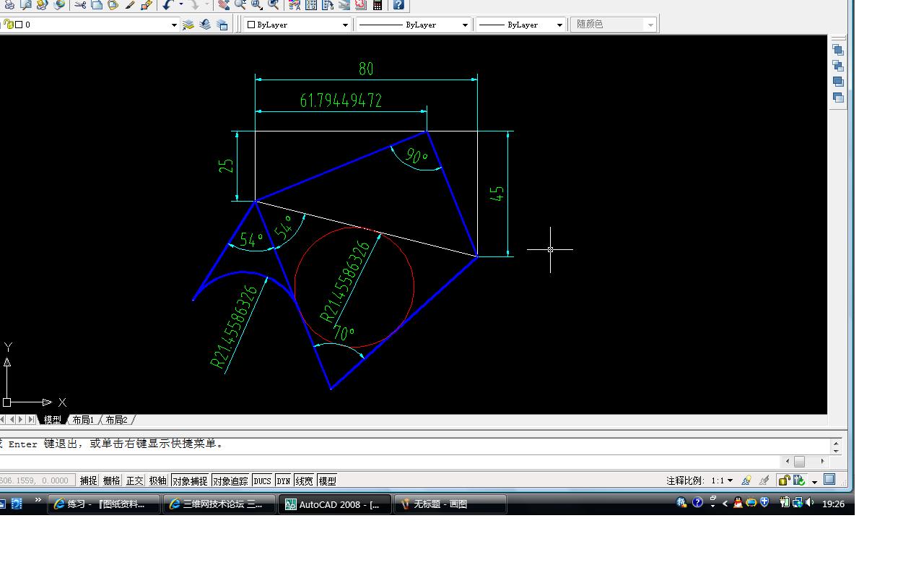Screen dimensions: 924x578
Task: Toggle DUCS in the status bar
Action: coord(263,480)
